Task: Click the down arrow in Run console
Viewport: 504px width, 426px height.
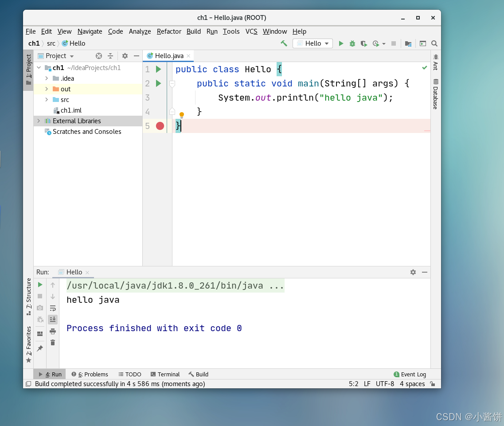Action: pyautogui.click(x=53, y=297)
